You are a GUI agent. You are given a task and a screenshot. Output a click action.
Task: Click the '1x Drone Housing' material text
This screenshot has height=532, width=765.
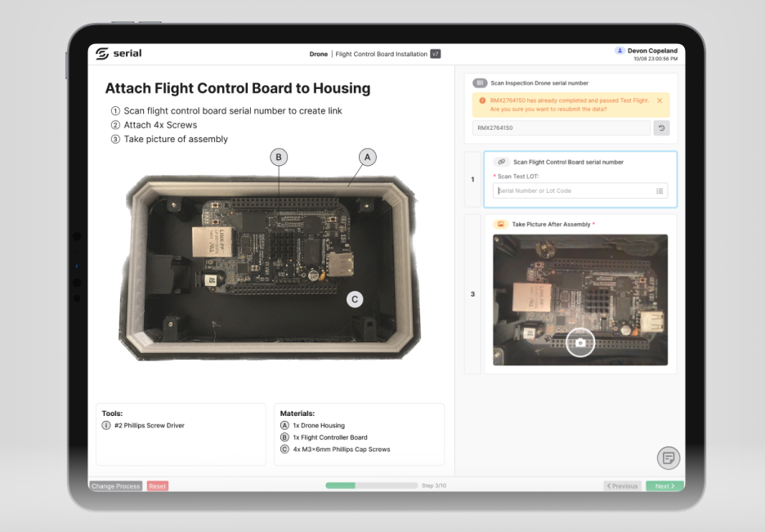(x=319, y=425)
